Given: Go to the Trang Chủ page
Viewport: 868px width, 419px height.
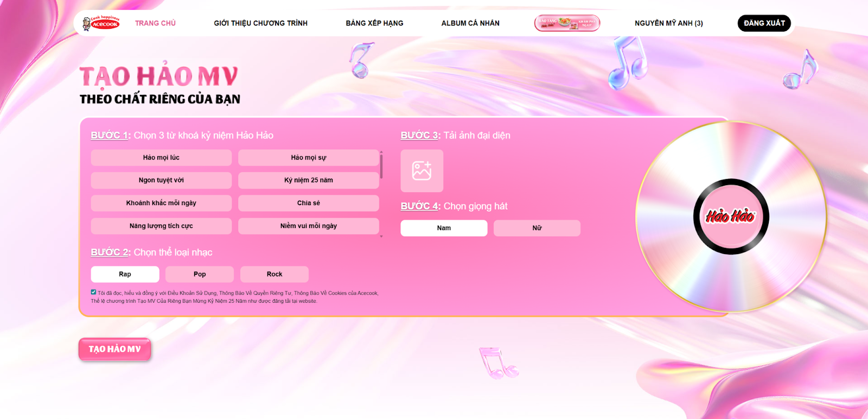Looking at the screenshot, I should 155,23.
